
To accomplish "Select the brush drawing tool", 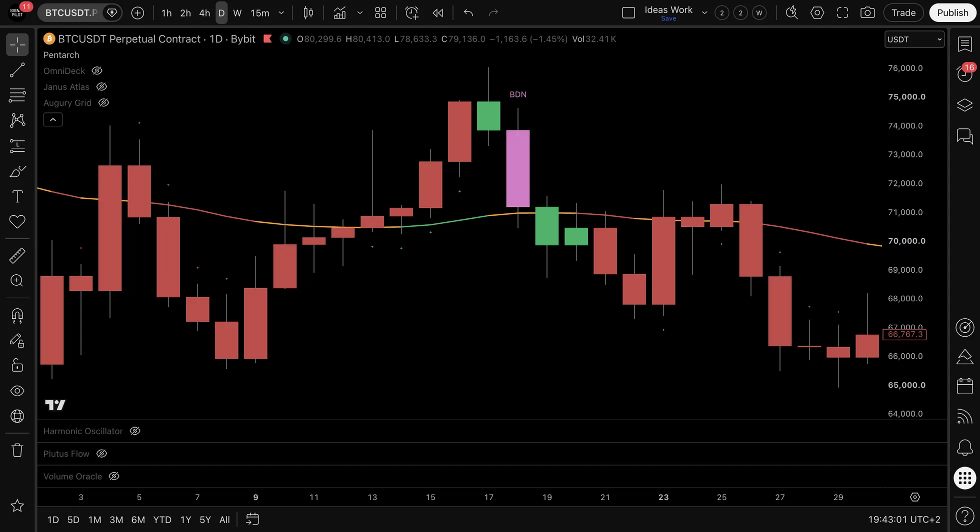I will [x=17, y=171].
